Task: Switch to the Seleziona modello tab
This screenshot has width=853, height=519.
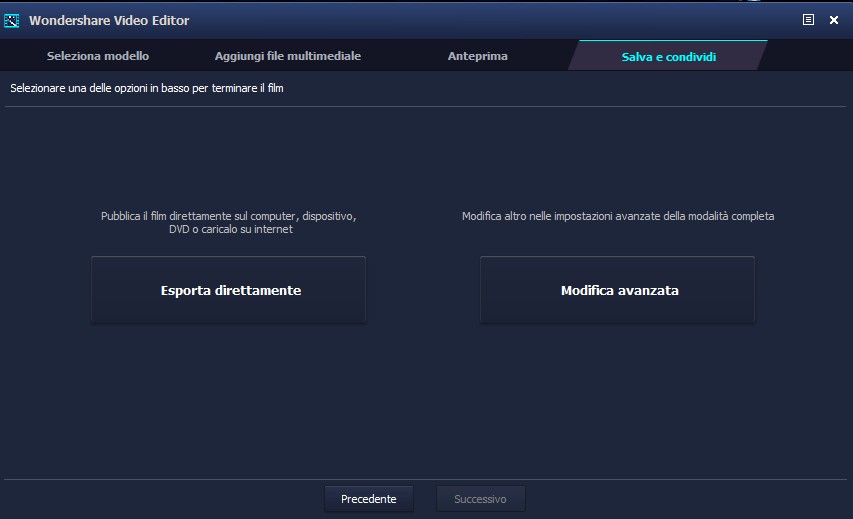Action: coord(98,56)
